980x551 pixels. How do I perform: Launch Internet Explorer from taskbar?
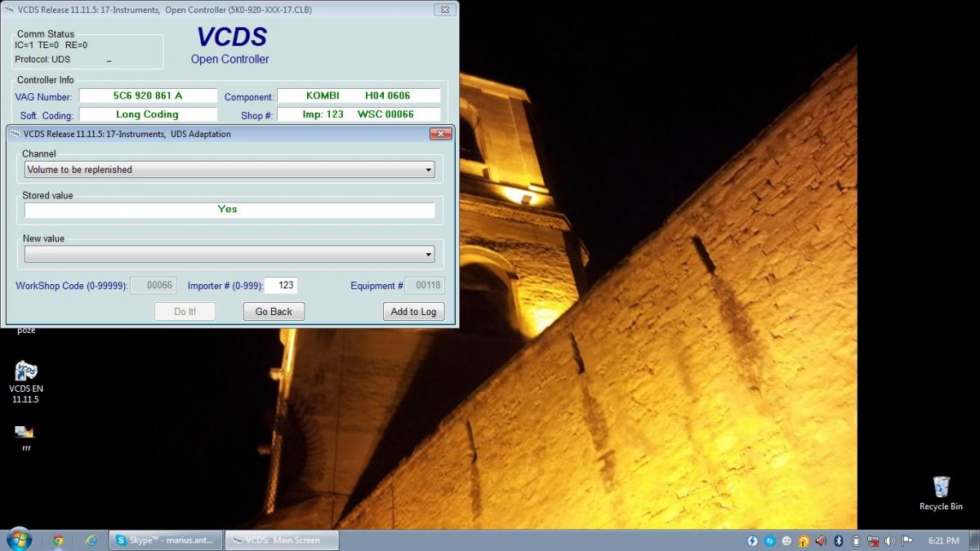[91, 540]
